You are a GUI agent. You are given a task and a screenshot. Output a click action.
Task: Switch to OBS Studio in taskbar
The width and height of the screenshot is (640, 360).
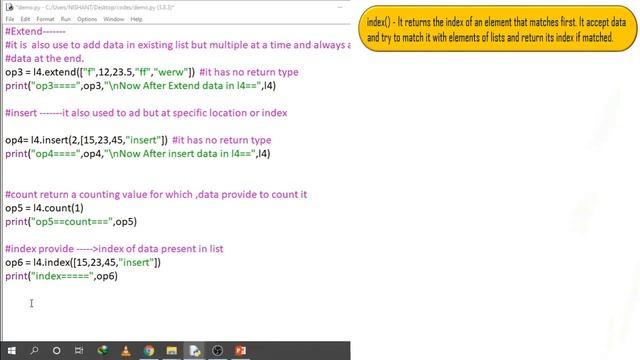click(x=218, y=351)
